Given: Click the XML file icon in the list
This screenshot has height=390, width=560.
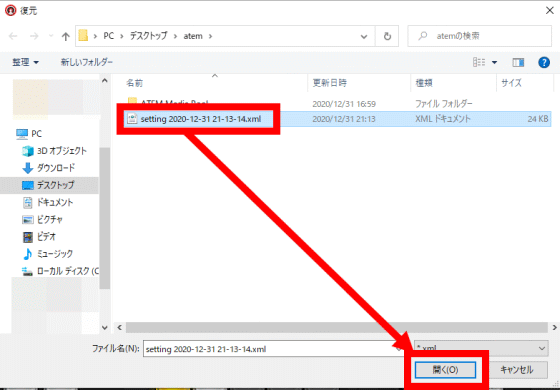Looking at the screenshot, I should tap(132, 119).
